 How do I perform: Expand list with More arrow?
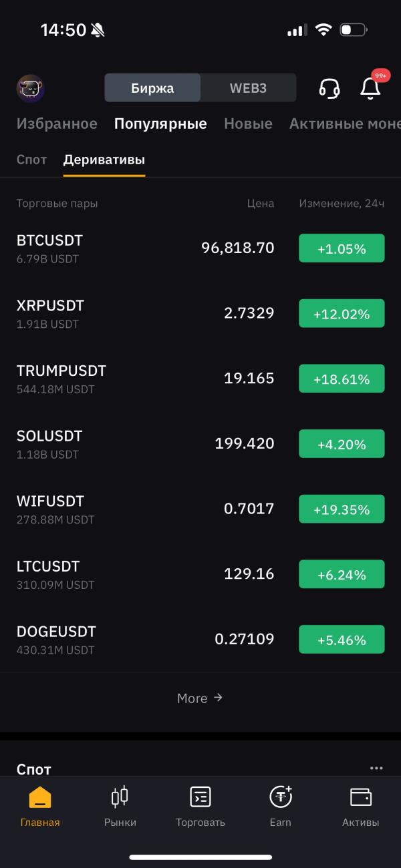click(200, 698)
